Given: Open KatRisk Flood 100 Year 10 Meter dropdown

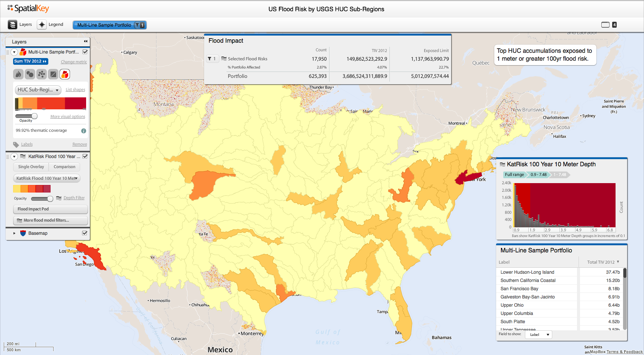Looking at the screenshot, I should [47, 178].
